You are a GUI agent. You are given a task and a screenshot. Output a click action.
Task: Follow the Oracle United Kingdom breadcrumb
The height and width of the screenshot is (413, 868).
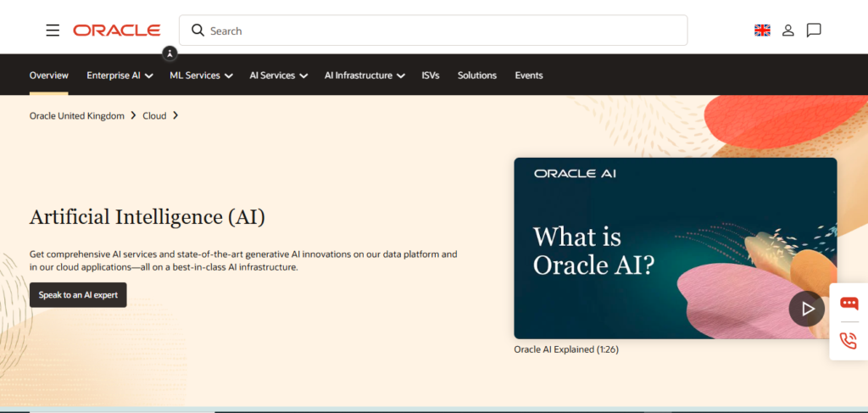(77, 115)
